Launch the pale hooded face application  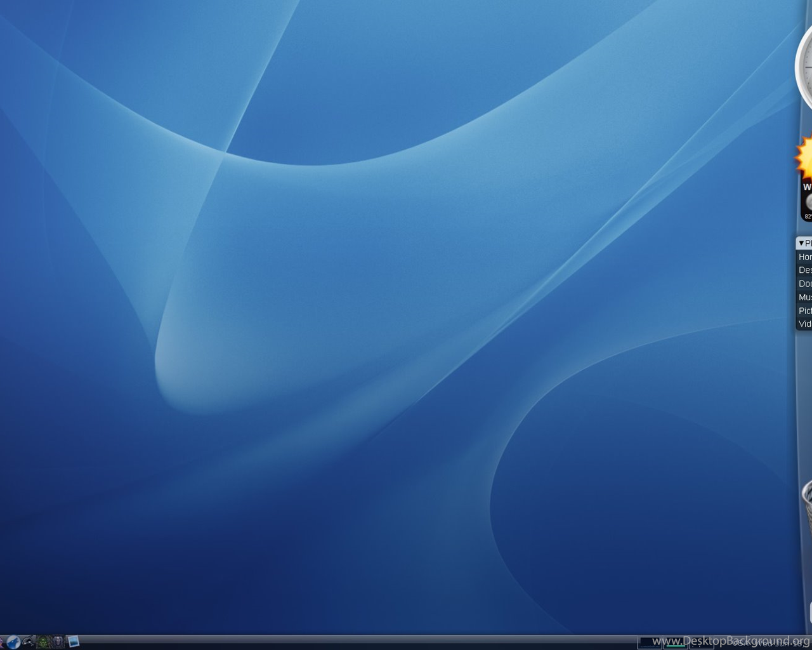(58, 642)
